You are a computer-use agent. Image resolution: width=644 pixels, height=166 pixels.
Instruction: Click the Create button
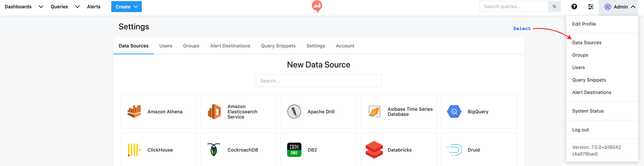tap(126, 6)
